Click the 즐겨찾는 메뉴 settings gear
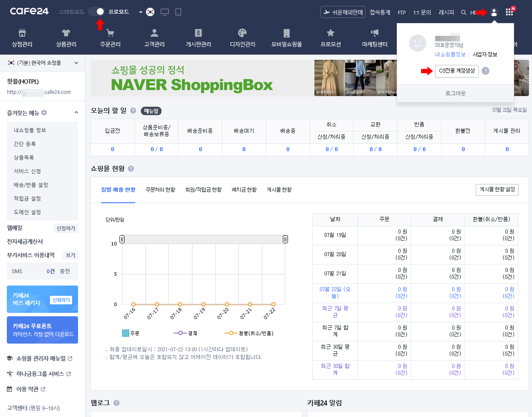 (x=44, y=113)
